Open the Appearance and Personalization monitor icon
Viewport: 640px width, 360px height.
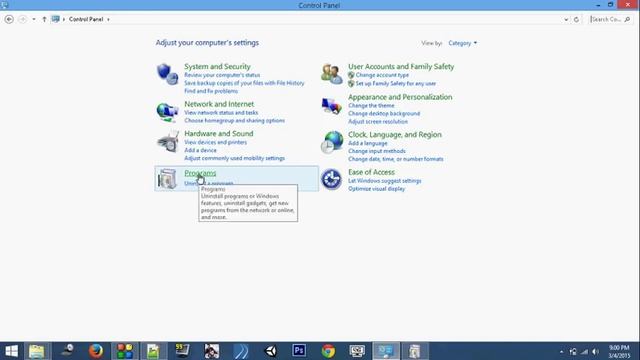coord(331,106)
